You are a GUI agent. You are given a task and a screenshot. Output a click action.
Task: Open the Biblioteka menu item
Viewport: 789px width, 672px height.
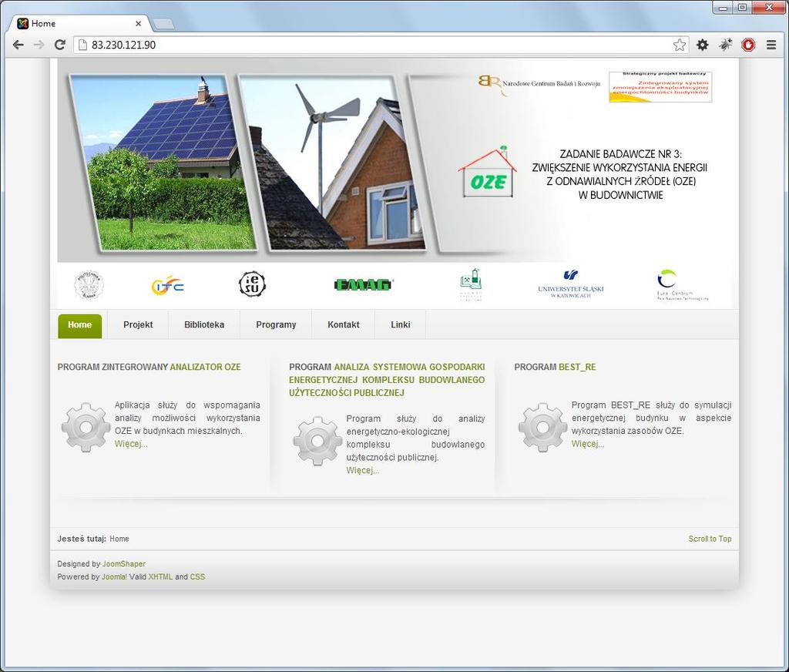tap(203, 325)
